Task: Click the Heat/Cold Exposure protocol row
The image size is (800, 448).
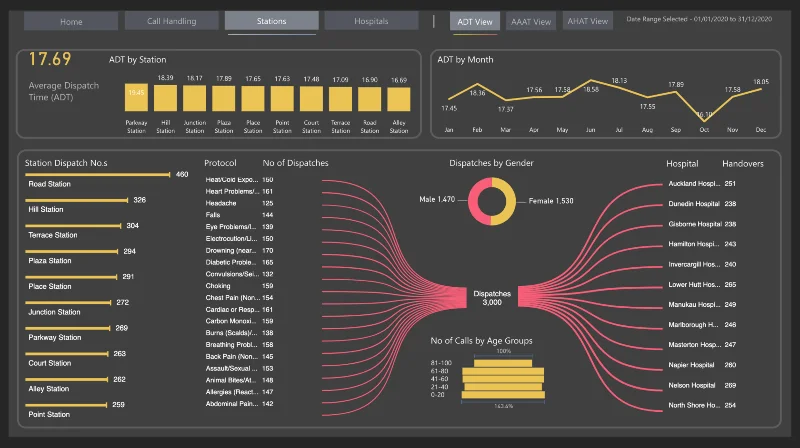Action: pyautogui.click(x=239, y=180)
